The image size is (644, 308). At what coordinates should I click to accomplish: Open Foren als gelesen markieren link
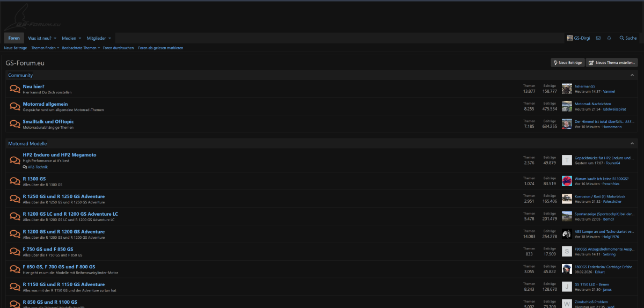[x=160, y=48]
